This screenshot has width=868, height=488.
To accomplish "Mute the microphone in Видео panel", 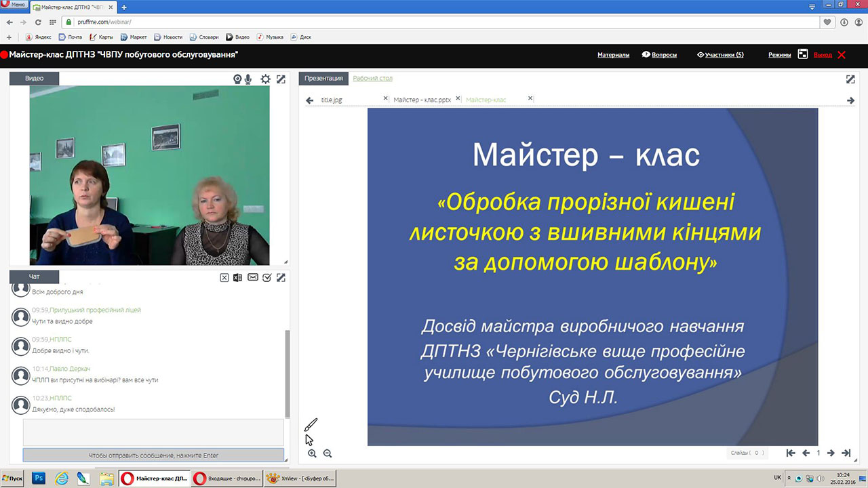I will pyautogui.click(x=248, y=79).
